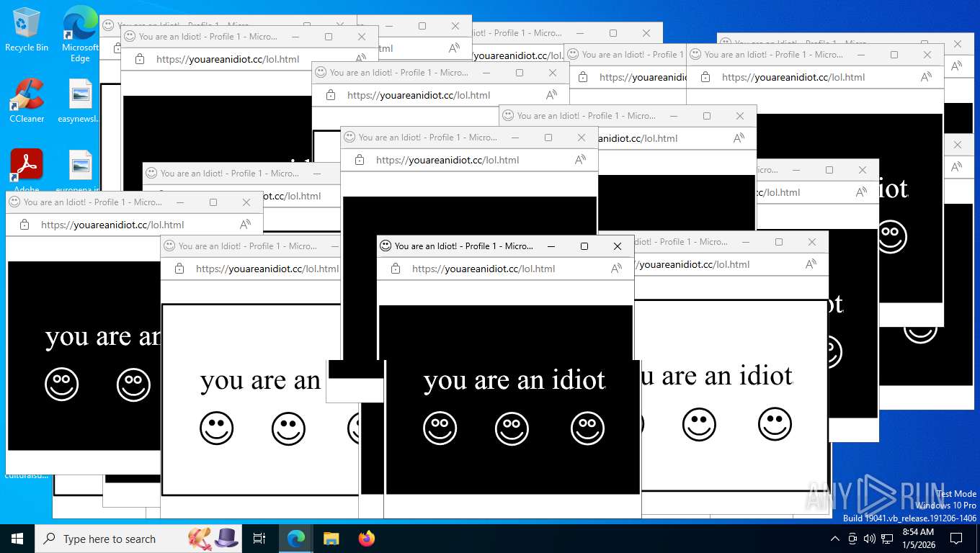
Task: Click the lock icon in the active window's address bar
Action: [396, 269]
